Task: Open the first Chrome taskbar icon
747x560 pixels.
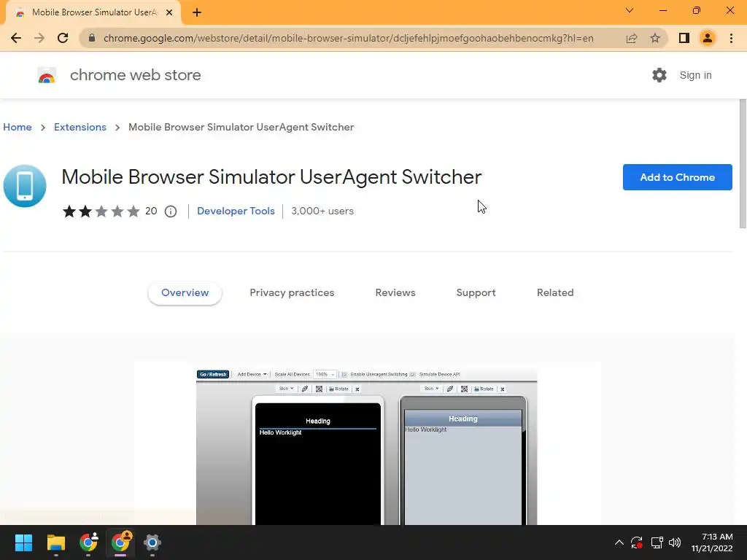Action: pos(88,542)
